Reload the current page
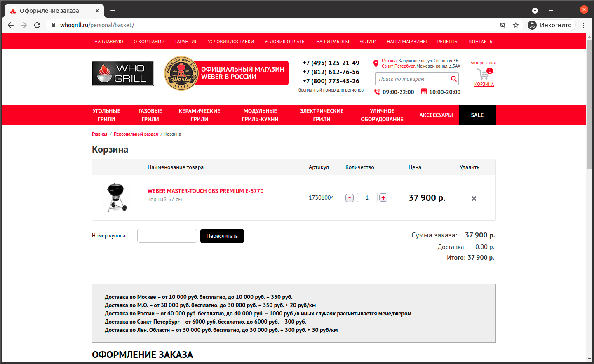 coord(37,25)
